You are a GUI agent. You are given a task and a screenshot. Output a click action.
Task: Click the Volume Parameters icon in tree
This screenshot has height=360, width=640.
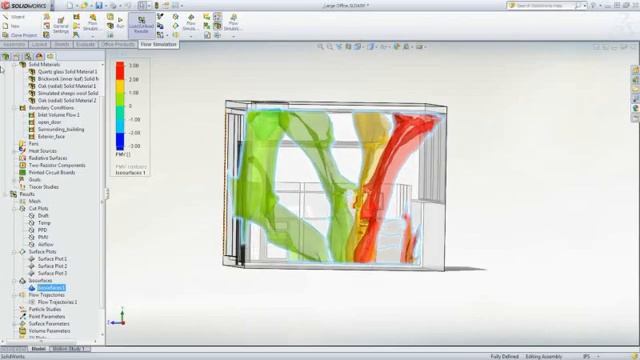coord(22,331)
